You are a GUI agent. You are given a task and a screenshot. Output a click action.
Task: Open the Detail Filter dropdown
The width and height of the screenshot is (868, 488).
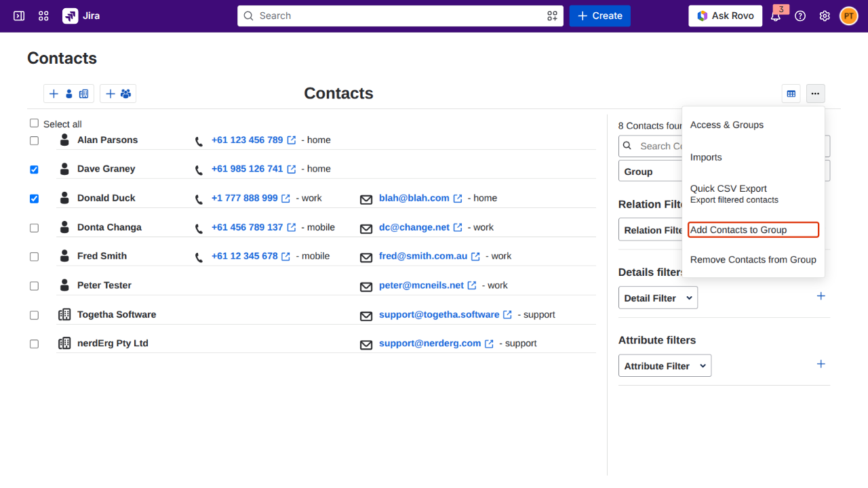click(x=658, y=298)
